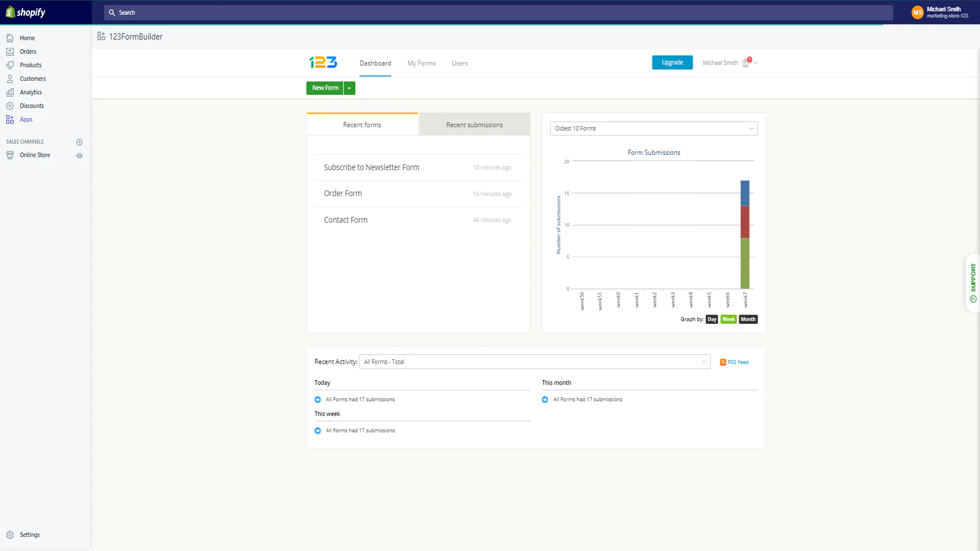
Task: Open the Support side tab
Action: [x=973, y=283]
